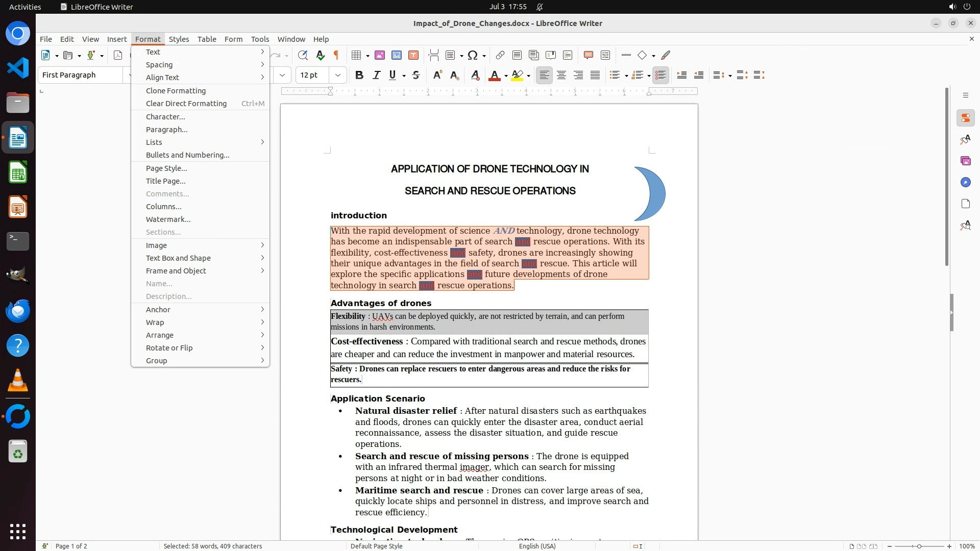The width and height of the screenshot is (980, 551).
Task: Click Clone Formatting menu entry
Action: pyautogui.click(x=176, y=91)
